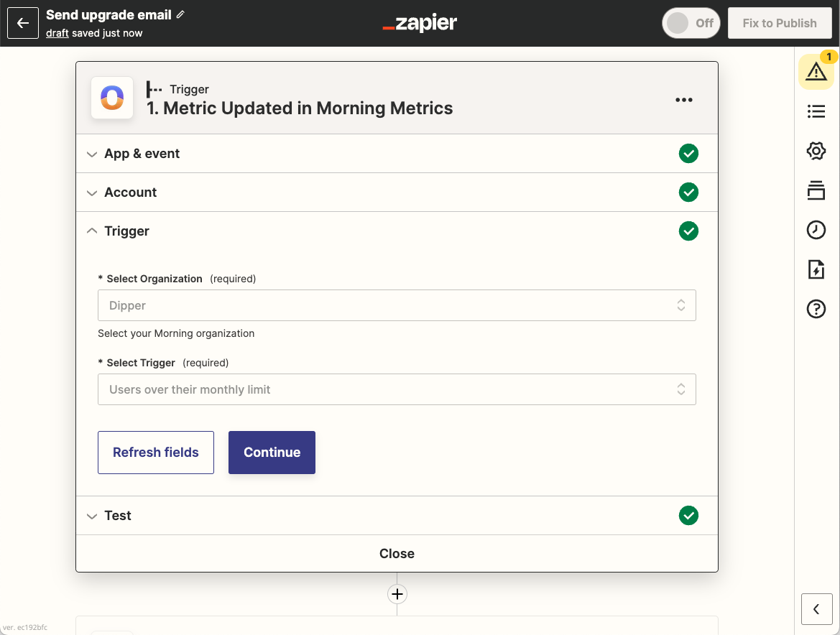Open the help question mark icon
The width and height of the screenshot is (840, 635).
coord(816,309)
